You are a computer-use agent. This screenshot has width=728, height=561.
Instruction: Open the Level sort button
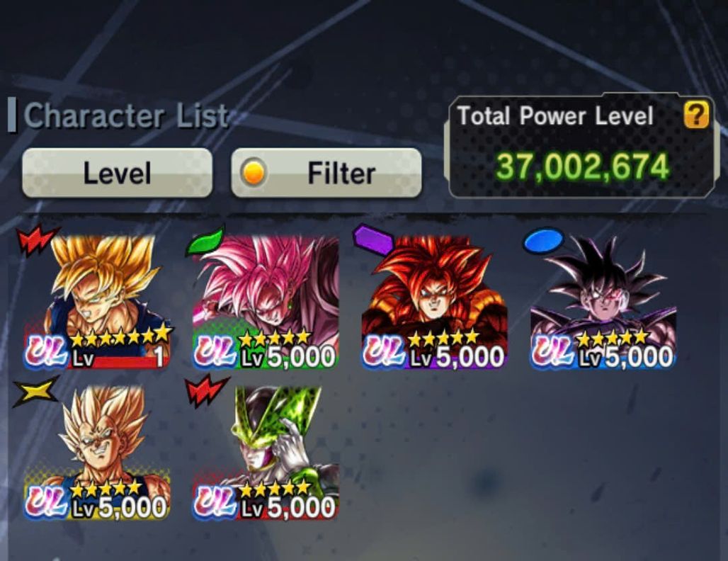(118, 173)
